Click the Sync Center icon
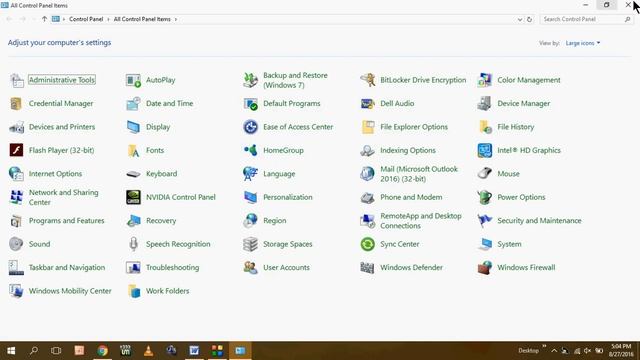This screenshot has width=640, height=360. pyautogui.click(x=368, y=244)
